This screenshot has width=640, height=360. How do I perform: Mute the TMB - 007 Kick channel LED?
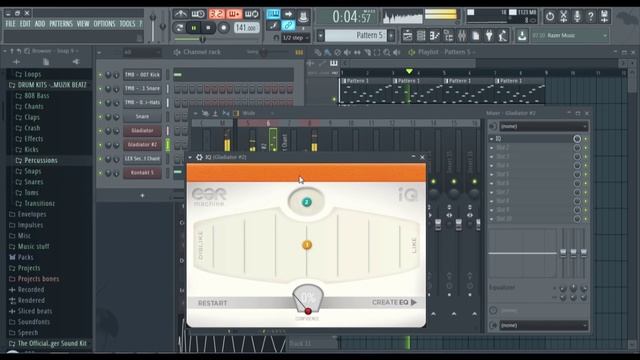pos(100,75)
